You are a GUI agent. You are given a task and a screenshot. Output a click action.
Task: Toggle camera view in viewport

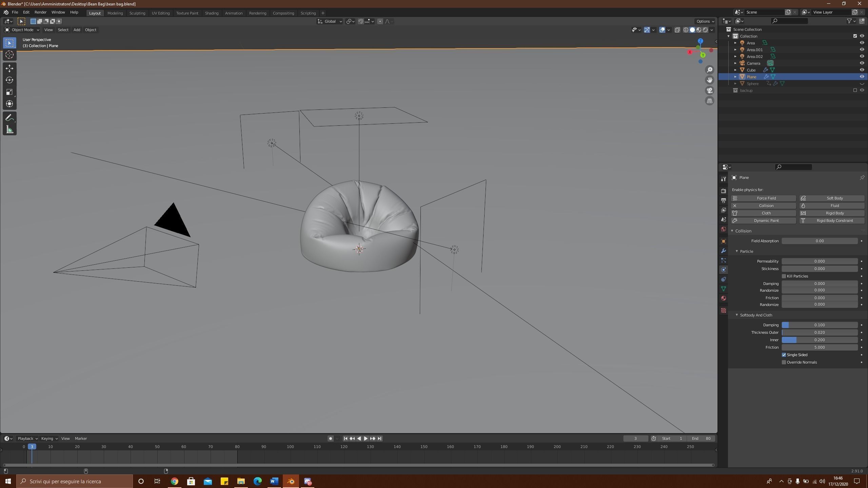(x=709, y=90)
